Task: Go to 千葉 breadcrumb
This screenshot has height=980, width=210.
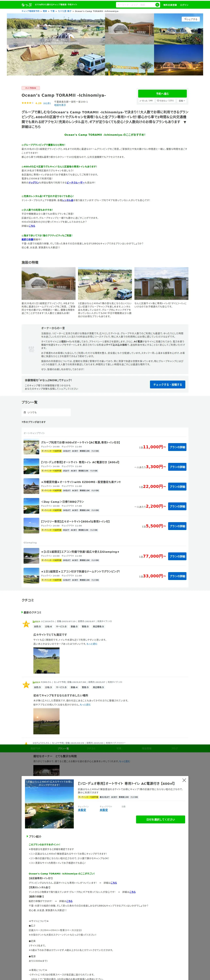Action: coord(53,11)
